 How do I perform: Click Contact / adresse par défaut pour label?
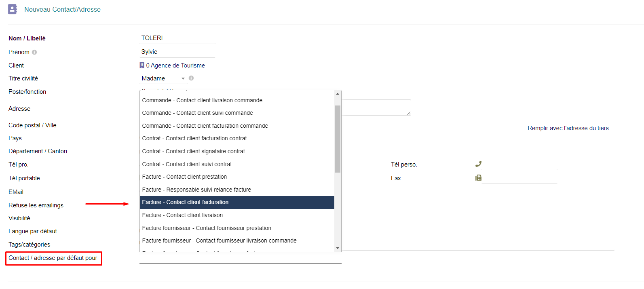click(x=53, y=258)
